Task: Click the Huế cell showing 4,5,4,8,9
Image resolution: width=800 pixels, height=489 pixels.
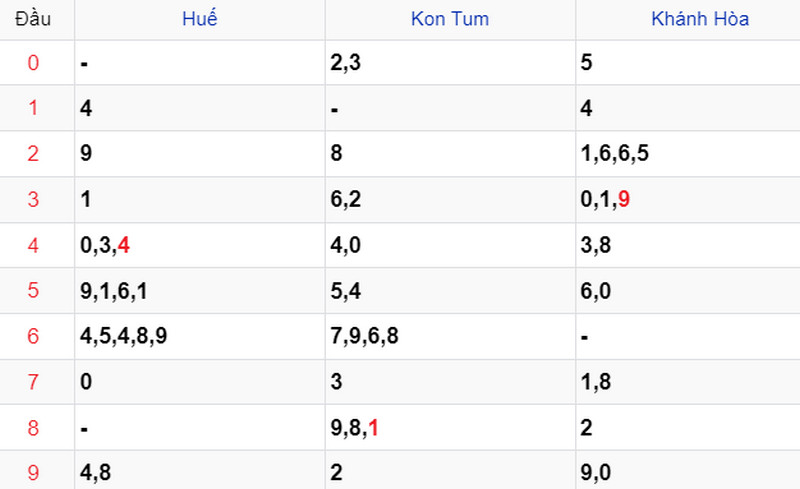Action: 200,336
